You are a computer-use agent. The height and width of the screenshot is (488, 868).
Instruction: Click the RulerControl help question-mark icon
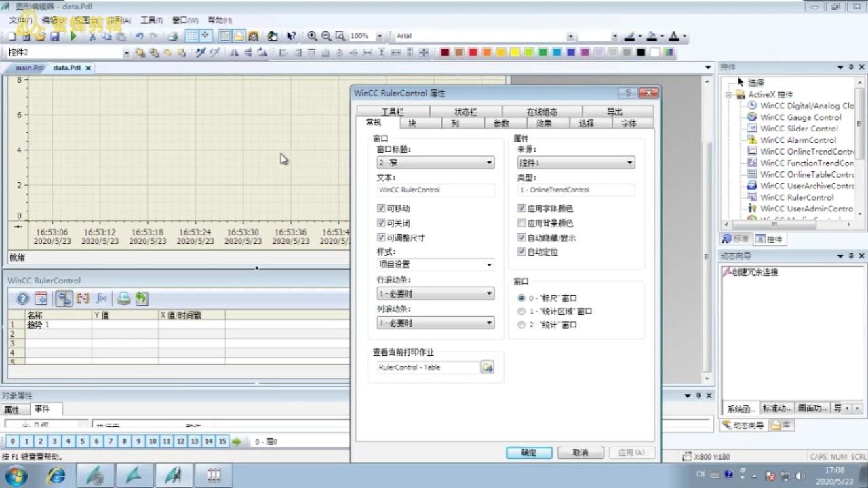pyautogui.click(x=23, y=298)
